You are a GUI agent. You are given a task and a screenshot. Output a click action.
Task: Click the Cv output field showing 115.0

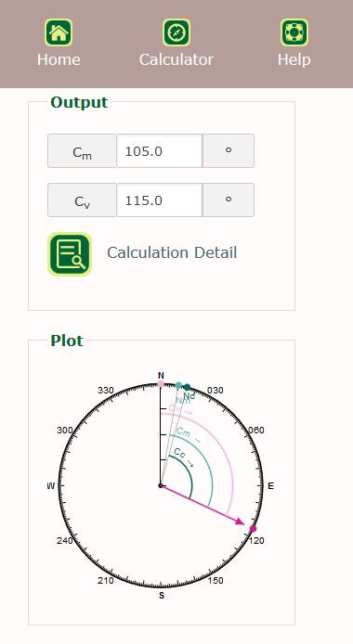tap(160, 200)
